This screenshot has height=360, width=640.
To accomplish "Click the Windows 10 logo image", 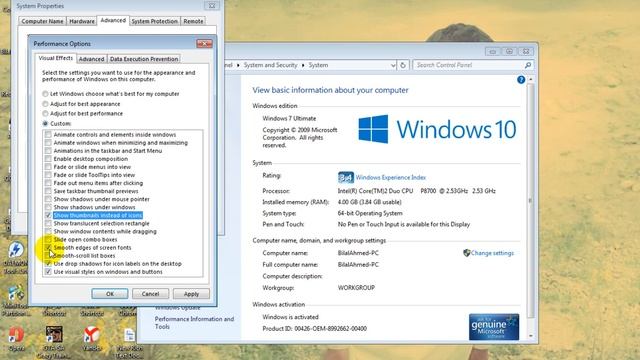I will pos(437,129).
